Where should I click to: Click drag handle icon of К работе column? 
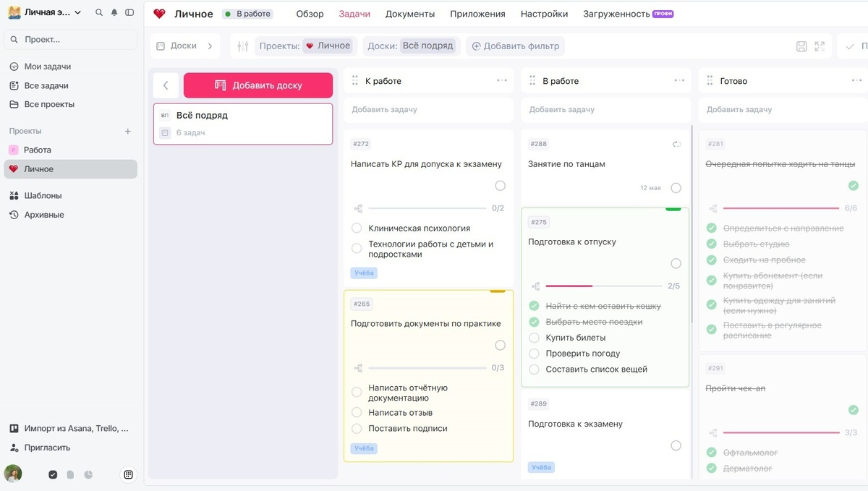click(355, 81)
